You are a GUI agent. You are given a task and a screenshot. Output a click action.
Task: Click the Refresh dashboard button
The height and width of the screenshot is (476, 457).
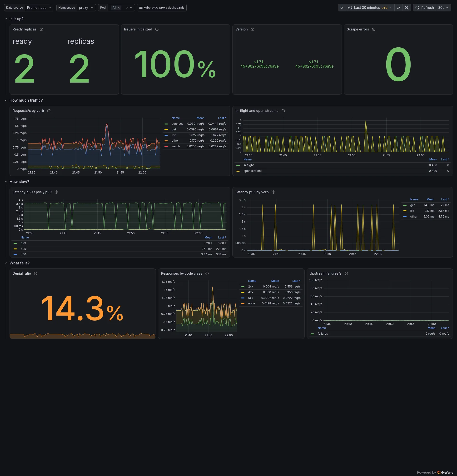424,8
